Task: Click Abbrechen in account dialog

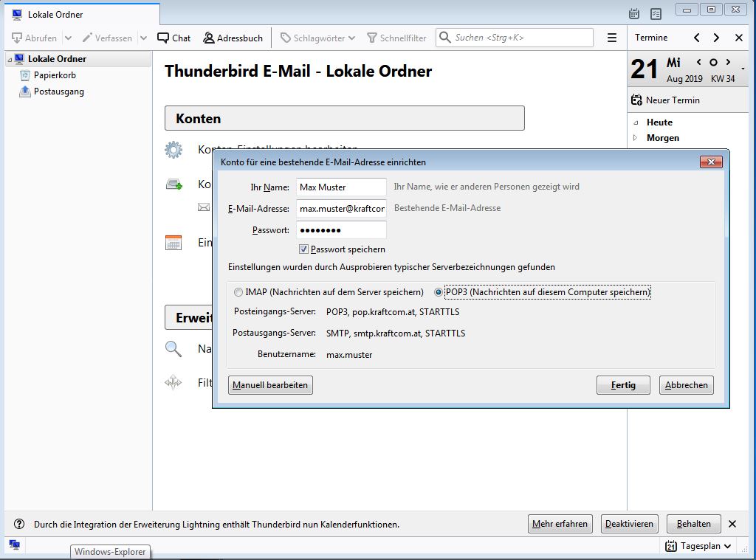Action: click(x=687, y=385)
